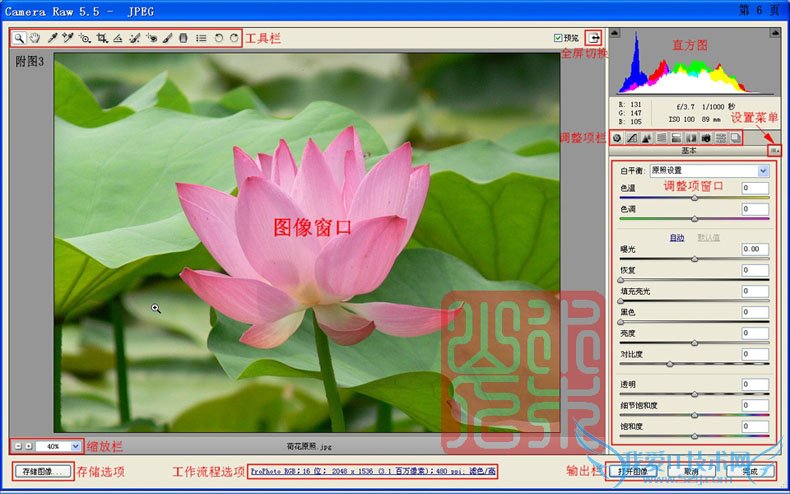Open the panel settings menu next to 基本
Viewport: 790px width, 494px height.
774,151
